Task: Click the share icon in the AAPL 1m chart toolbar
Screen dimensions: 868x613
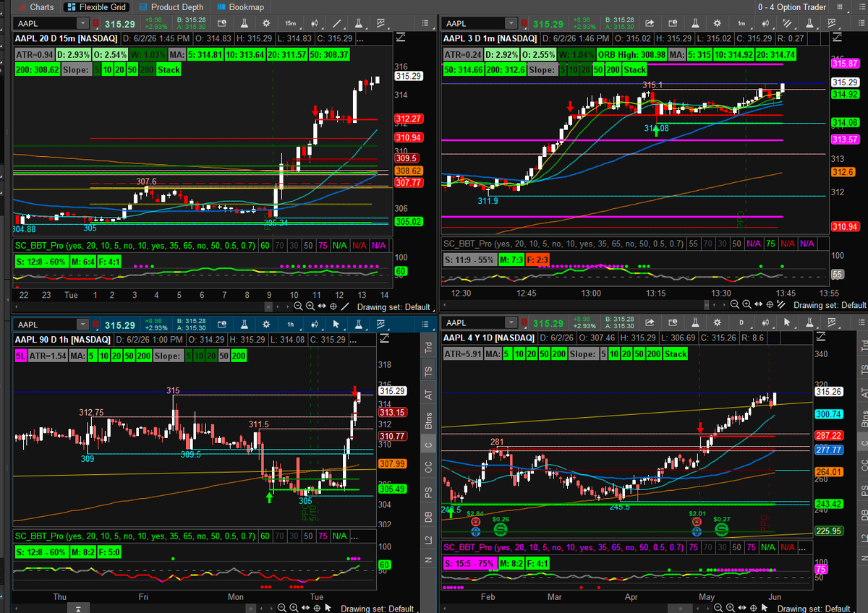Action: tap(650, 23)
